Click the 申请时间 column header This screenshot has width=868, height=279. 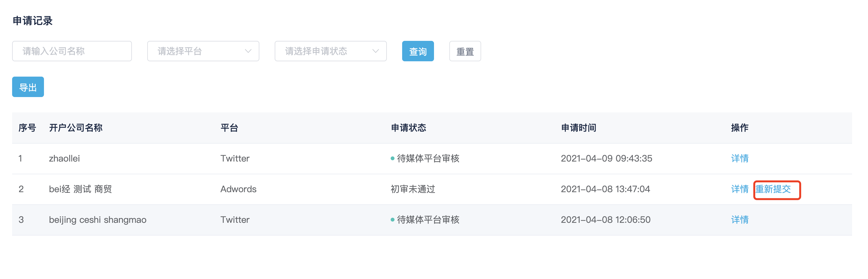pyautogui.click(x=579, y=128)
